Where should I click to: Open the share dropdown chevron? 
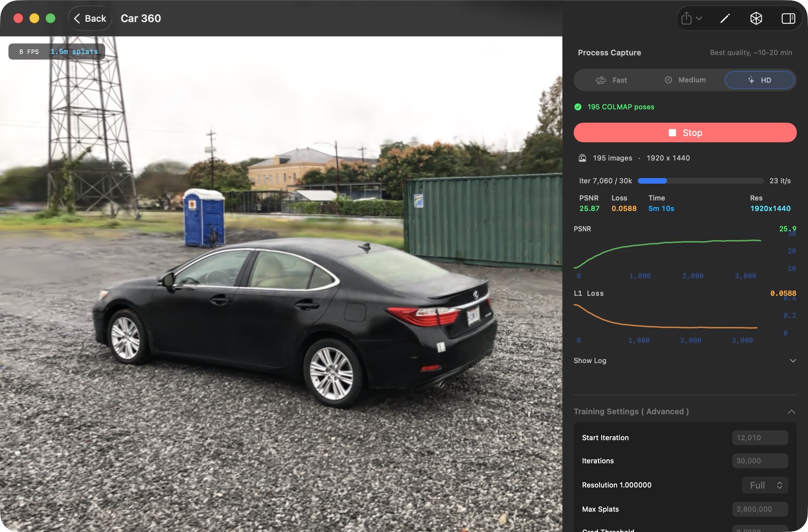point(699,18)
